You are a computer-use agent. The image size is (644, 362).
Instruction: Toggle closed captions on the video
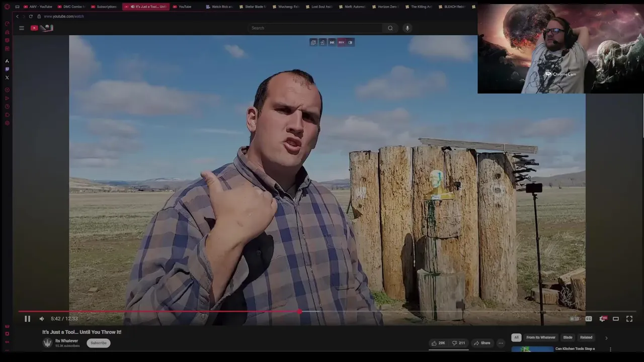[589, 319]
